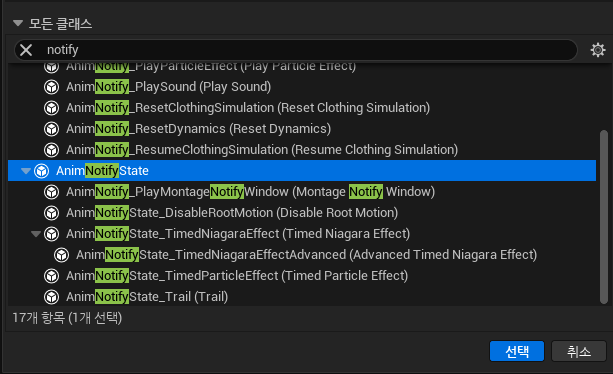Image resolution: width=613 pixels, height=374 pixels.
Task: Open class picker settings gear
Action: (x=598, y=50)
